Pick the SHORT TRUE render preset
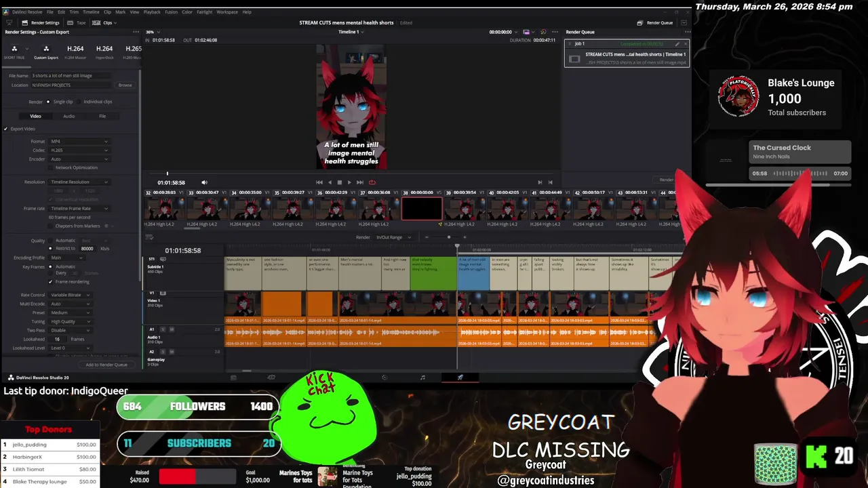The width and height of the screenshot is (868, 488). (14, 52)
